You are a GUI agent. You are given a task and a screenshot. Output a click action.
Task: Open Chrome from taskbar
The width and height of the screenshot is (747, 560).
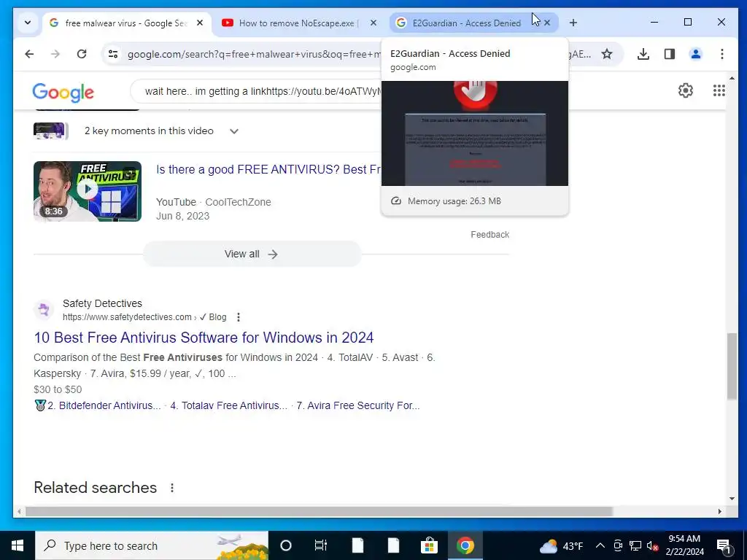click(465, 545)
